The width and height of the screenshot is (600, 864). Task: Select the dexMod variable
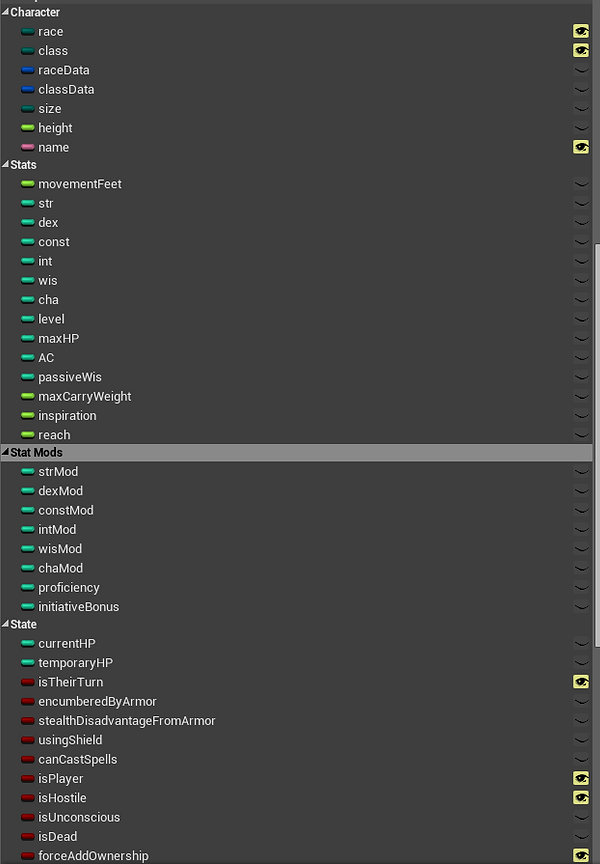60,491
